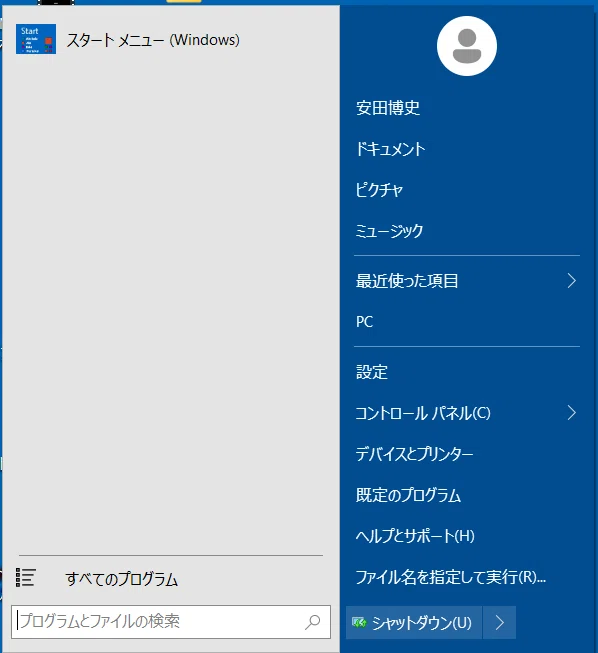Open the shutdown options arrow
Viewport: 598px width, 653px height.
tap(500, 623)
